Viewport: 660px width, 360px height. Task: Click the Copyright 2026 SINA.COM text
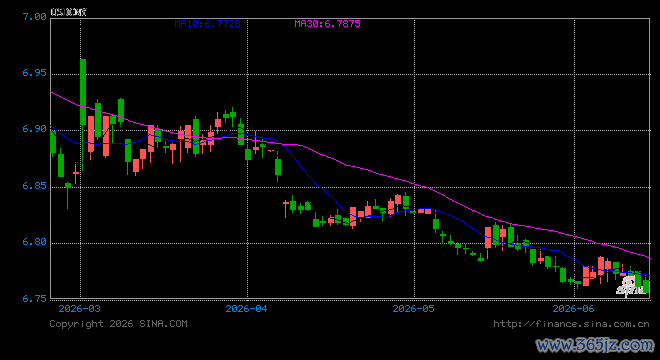tap(118, 324)
